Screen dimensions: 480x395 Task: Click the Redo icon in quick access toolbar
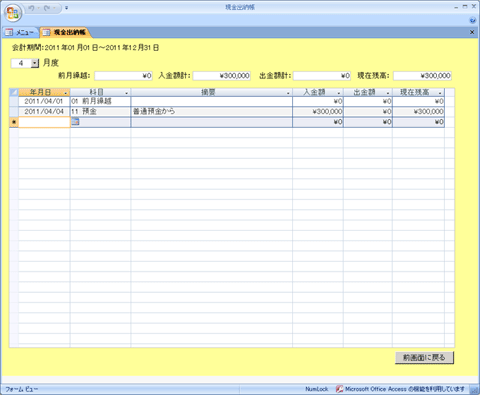[x=47, y=8]
